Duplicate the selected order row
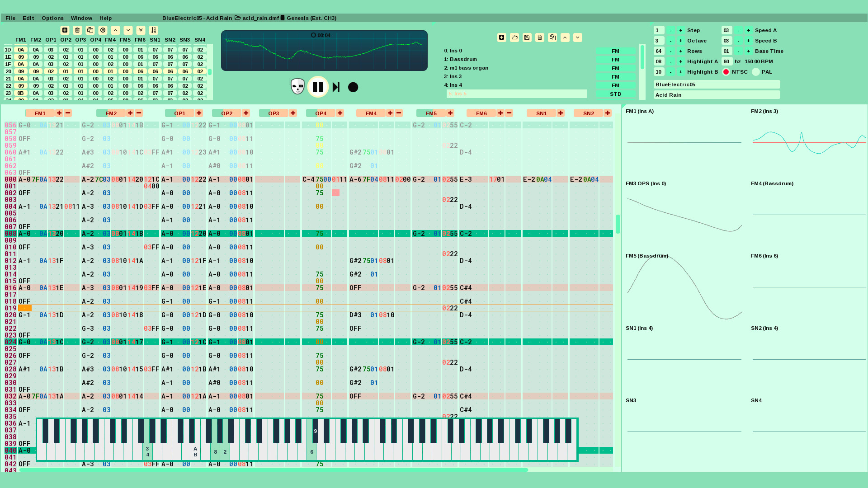Image resolution: width=868 pixels, height=488 pixels. tap(90, 30)
